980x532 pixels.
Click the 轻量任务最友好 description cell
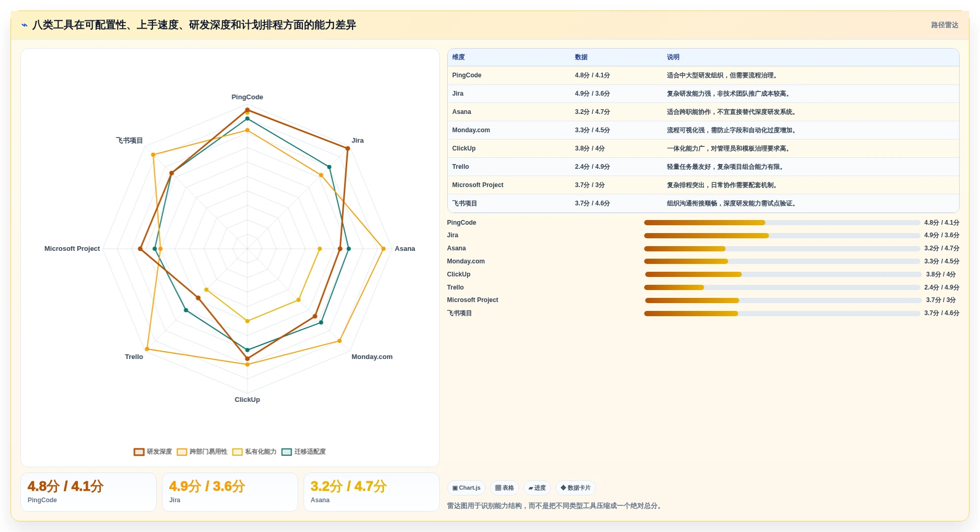tap(726, 167)
